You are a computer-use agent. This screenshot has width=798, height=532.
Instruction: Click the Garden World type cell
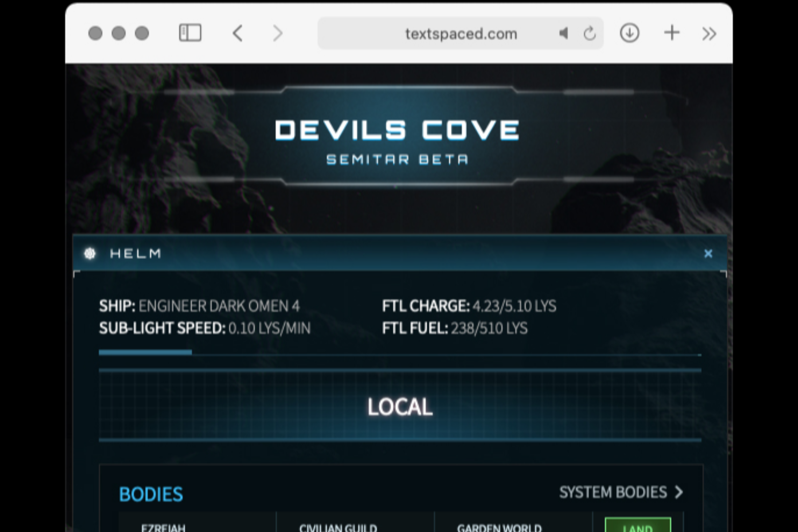[499, 527]
